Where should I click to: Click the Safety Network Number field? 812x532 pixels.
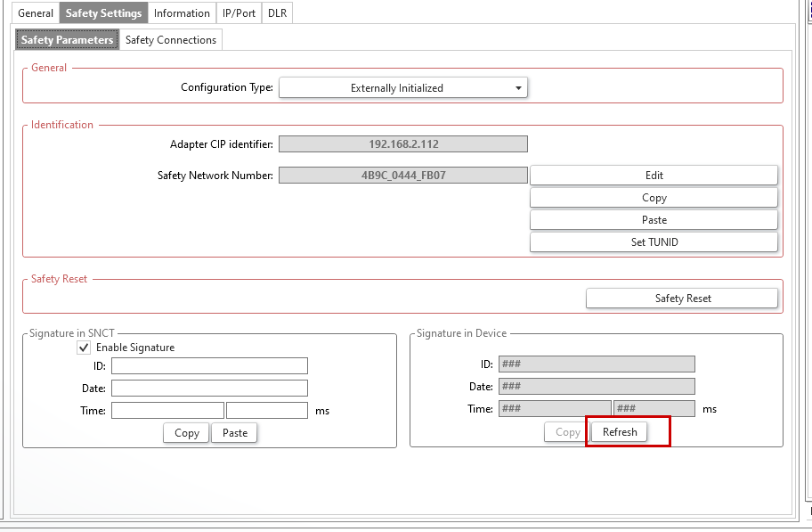pos(403,176)
